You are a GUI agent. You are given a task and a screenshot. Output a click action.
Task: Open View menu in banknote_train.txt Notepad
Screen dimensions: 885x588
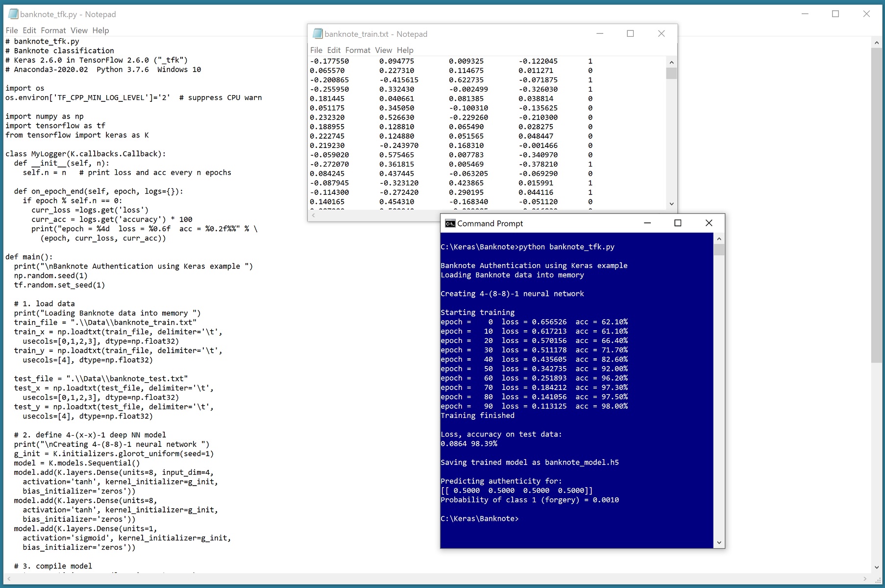point(383,50)
